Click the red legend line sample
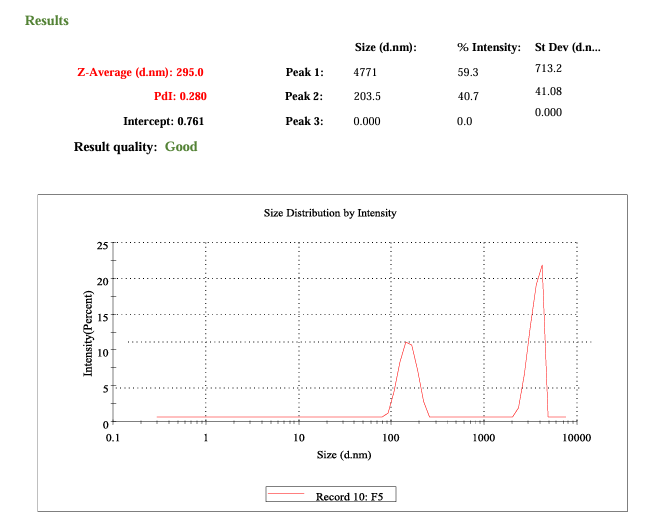Image resolution: width=646 pixels, height=525 pixels. click(287, 496)
